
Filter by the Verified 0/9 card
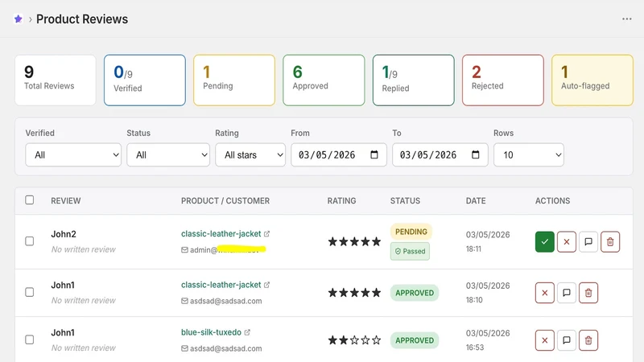[145, 80]
